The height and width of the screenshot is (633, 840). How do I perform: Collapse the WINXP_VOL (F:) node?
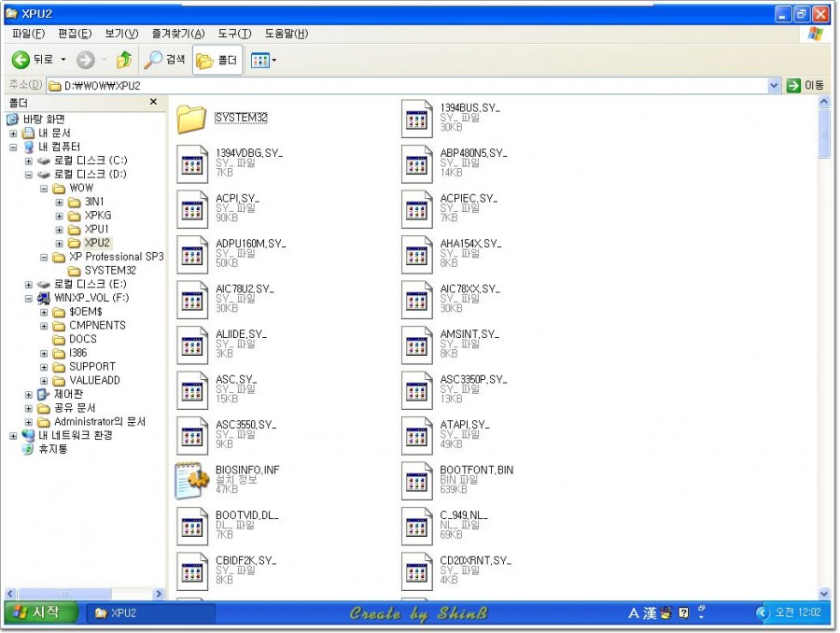click(x=28, y=298)
